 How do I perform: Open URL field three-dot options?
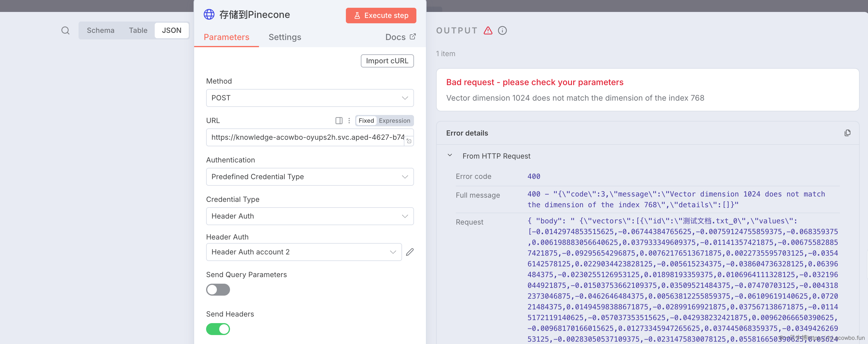[349, 121]
